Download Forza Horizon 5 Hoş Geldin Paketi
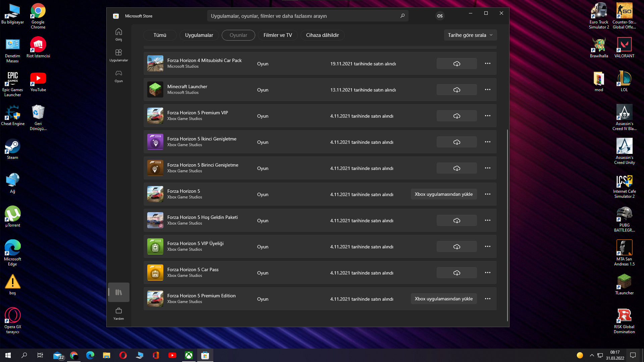The width and height of the screenshot is (644, 362). pyautogui.click(x=457, y=221)
